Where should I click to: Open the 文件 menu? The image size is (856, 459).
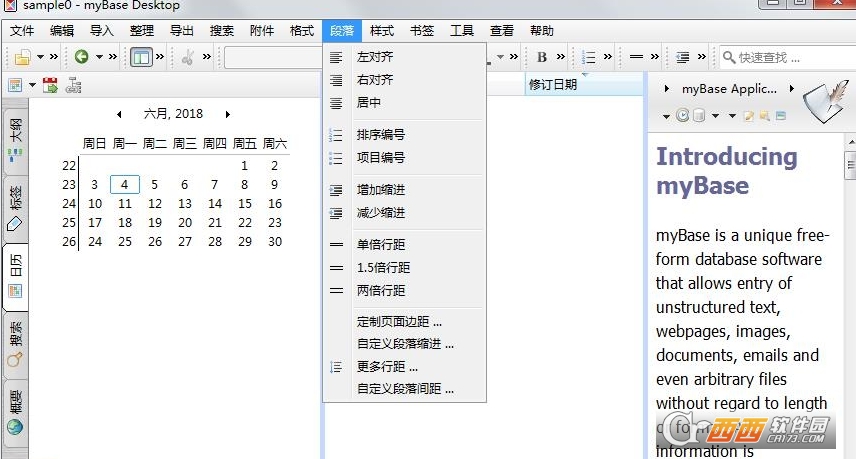pos(22,31)
